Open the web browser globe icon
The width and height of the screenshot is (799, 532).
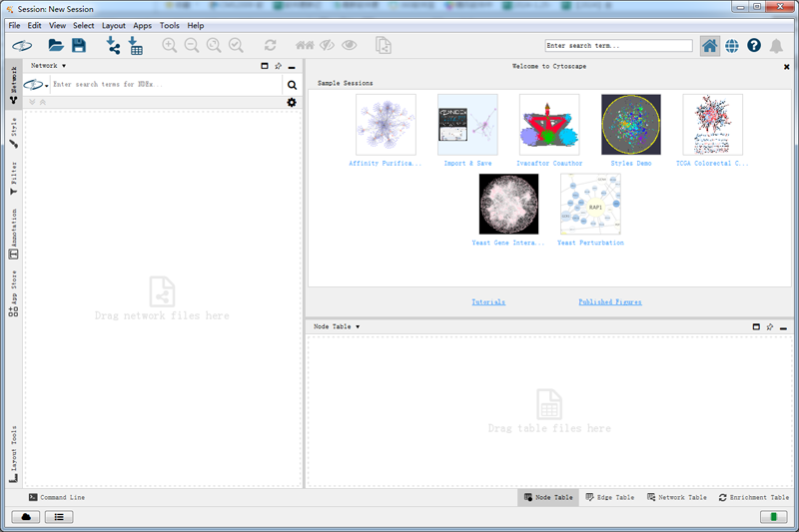point(732,46)
